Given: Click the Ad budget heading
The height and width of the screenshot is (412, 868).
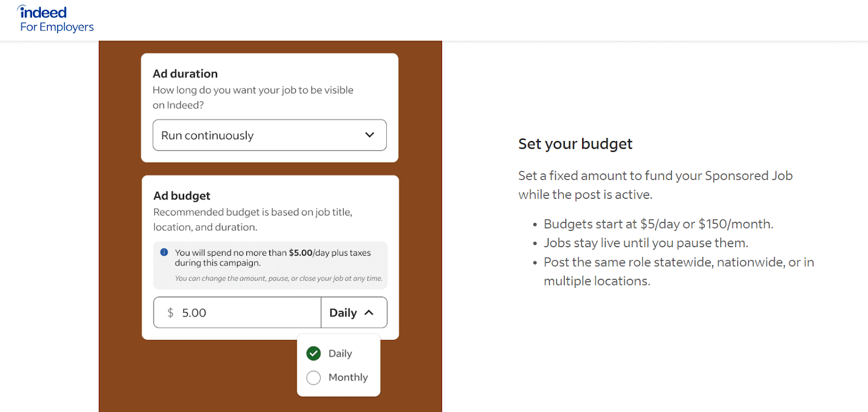Looking at the screenshot, I should point(182,196).
